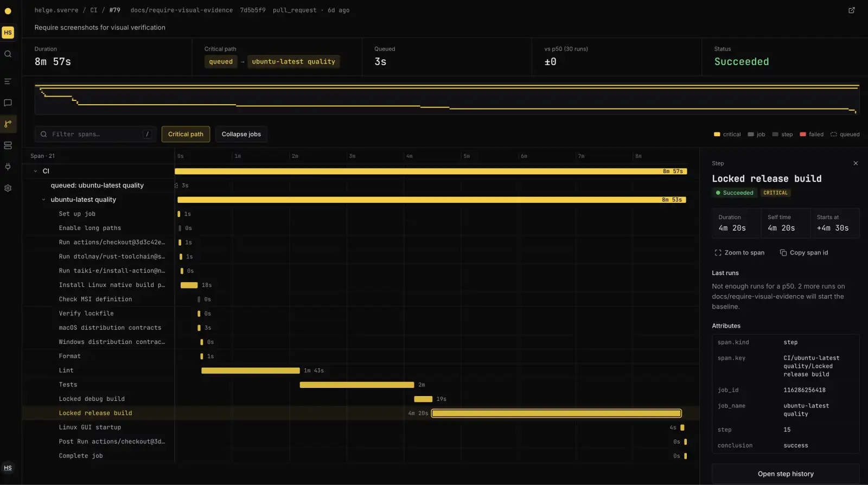Toggle Collapse jobs
Image resolution: width=868 pixels, height=485 pixels.
coord(241,134)
